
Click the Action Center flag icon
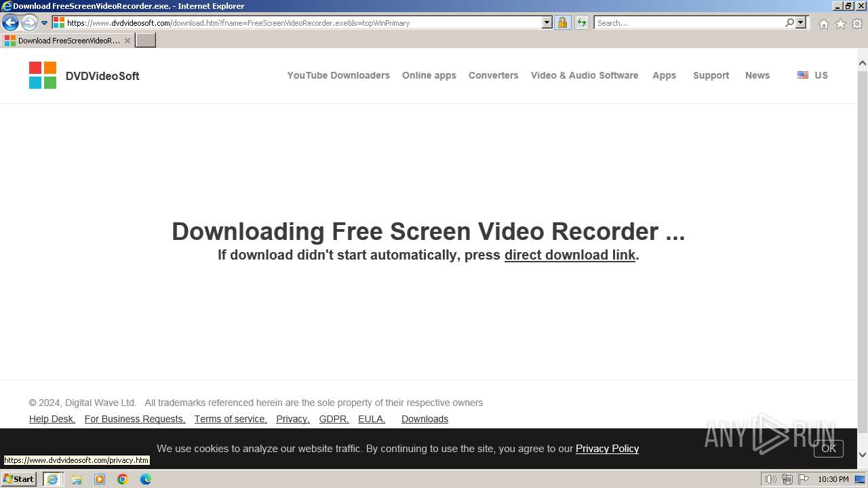click(804, 479)
